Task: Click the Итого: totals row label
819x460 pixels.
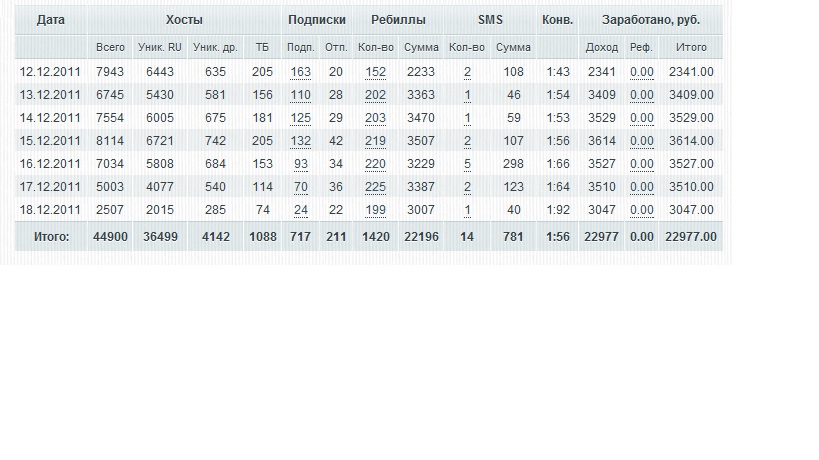Action: [51, 237]
